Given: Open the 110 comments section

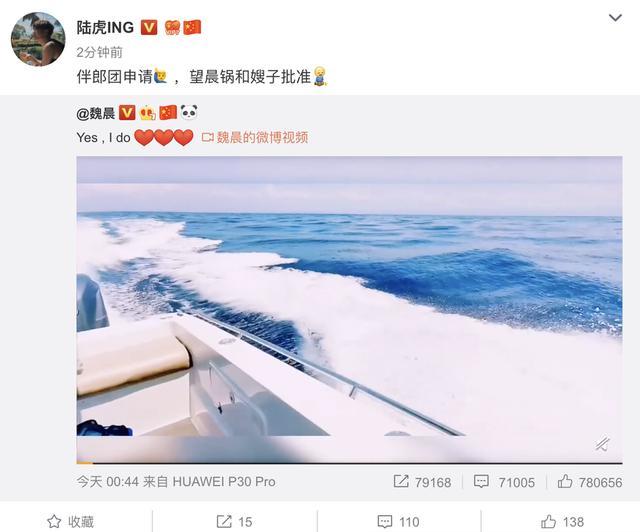Looking at the screenshot, I should 399,522.
